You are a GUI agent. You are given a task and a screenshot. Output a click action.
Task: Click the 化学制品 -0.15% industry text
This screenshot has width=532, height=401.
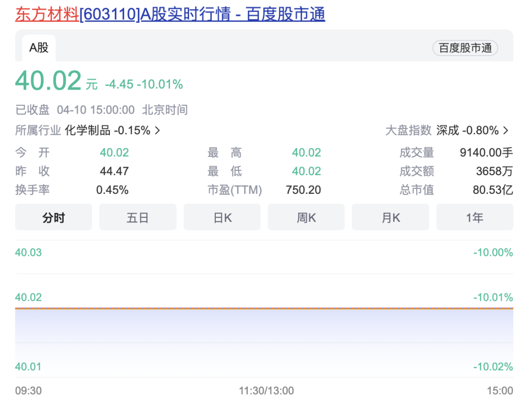[x=107, y=130]
